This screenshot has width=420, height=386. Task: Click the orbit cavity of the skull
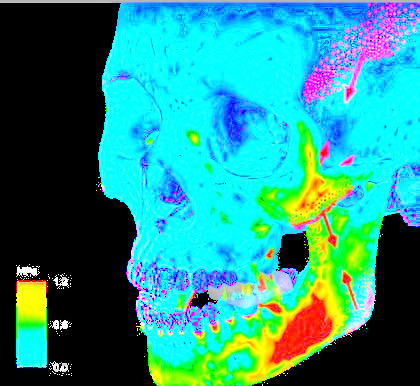[245, 133]
